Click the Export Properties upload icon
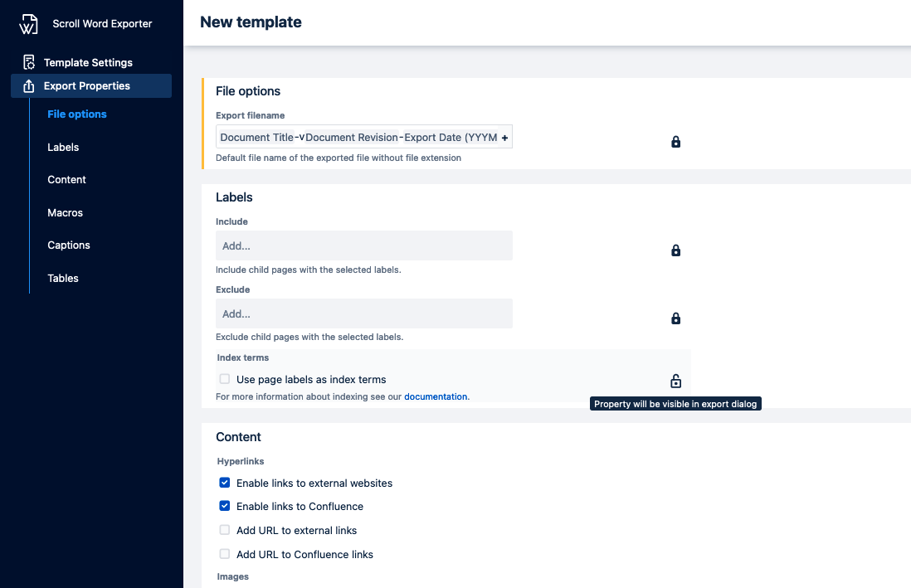Viewport: 911px width, 588px height. [29, 86]
